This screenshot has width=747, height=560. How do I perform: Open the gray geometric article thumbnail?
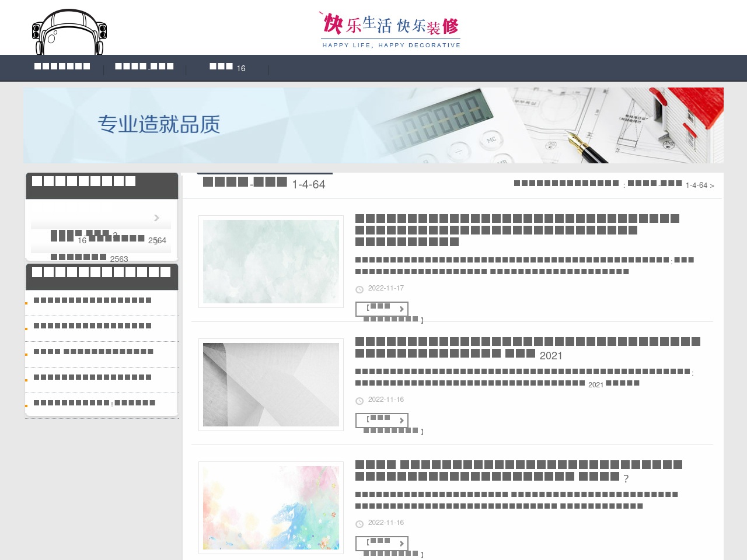(271, 384)
